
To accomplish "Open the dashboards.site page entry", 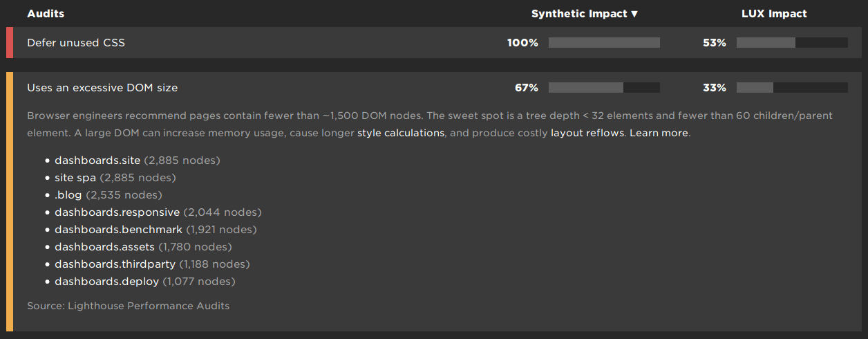I will 97,161.
